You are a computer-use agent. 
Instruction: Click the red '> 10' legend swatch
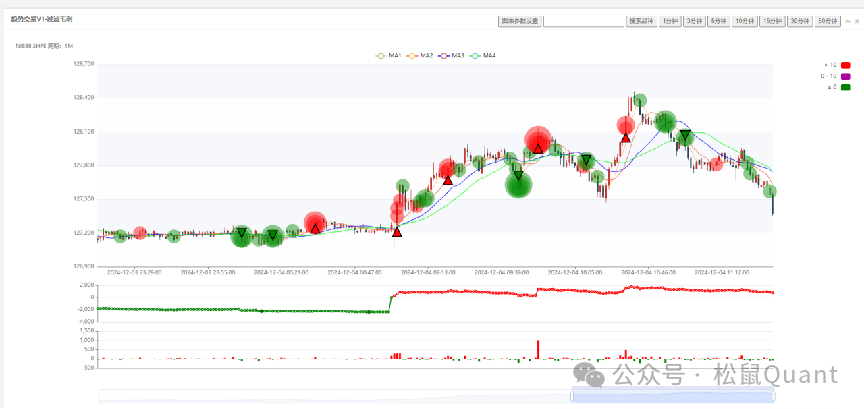pos(845,65)
